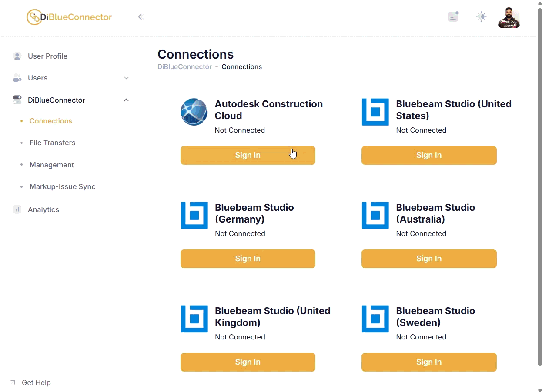Sign In to Bluebeam Studio (Sweden)

click(429, 362)
